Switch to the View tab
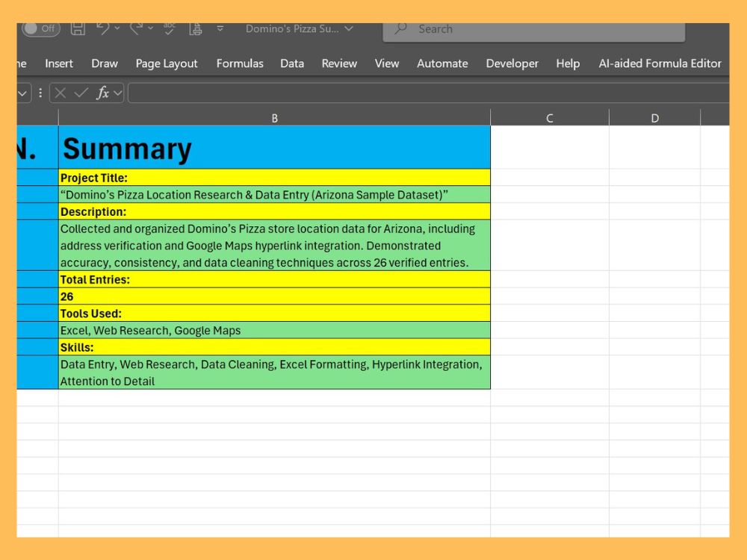The width and height of the screenshot is (747, 560). (387, 63)
